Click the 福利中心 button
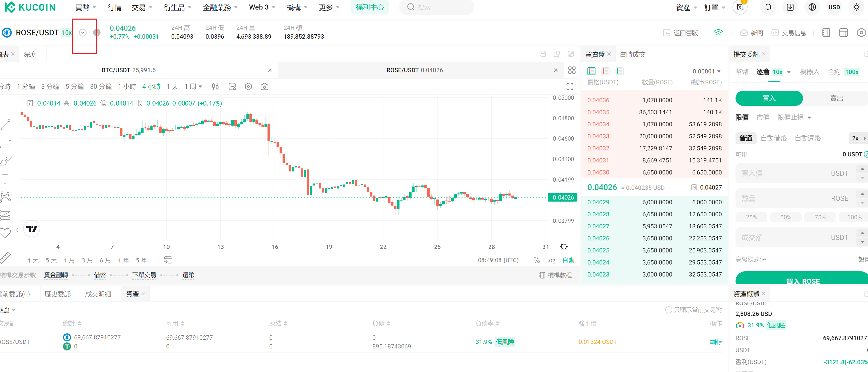 click(370, 7)
